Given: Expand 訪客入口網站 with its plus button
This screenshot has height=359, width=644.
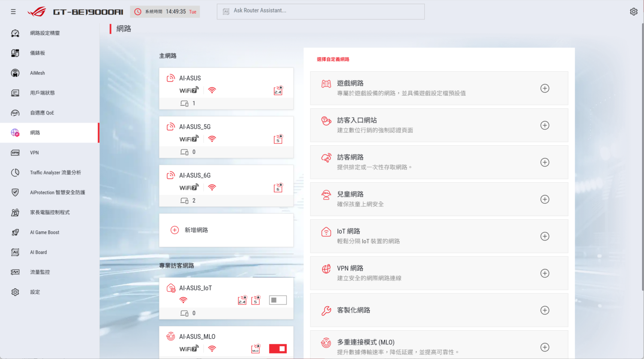Looking at the screenshot, I should click(x=545, y=125).
